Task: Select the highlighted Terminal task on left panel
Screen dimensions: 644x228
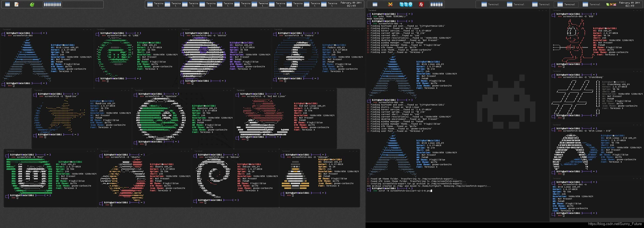Action: click(x=260, y=4)
